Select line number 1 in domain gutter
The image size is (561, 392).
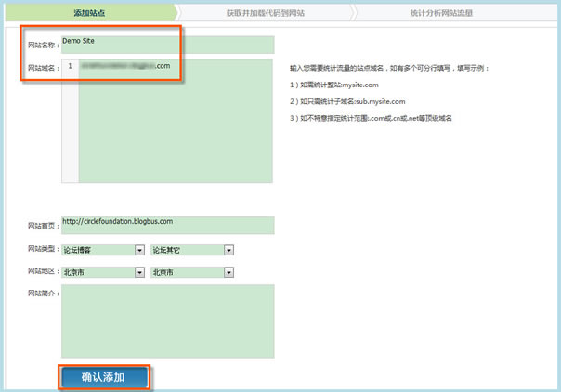point(70,67)
